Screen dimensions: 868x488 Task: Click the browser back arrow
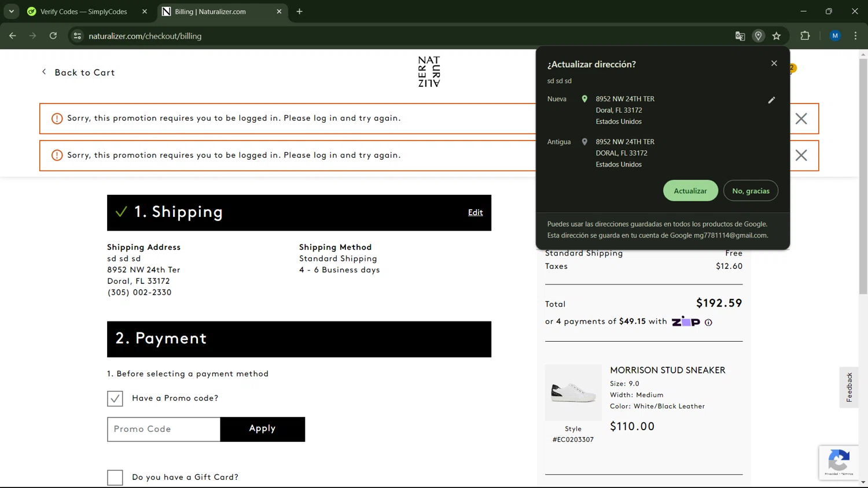[x=13, y=36]
